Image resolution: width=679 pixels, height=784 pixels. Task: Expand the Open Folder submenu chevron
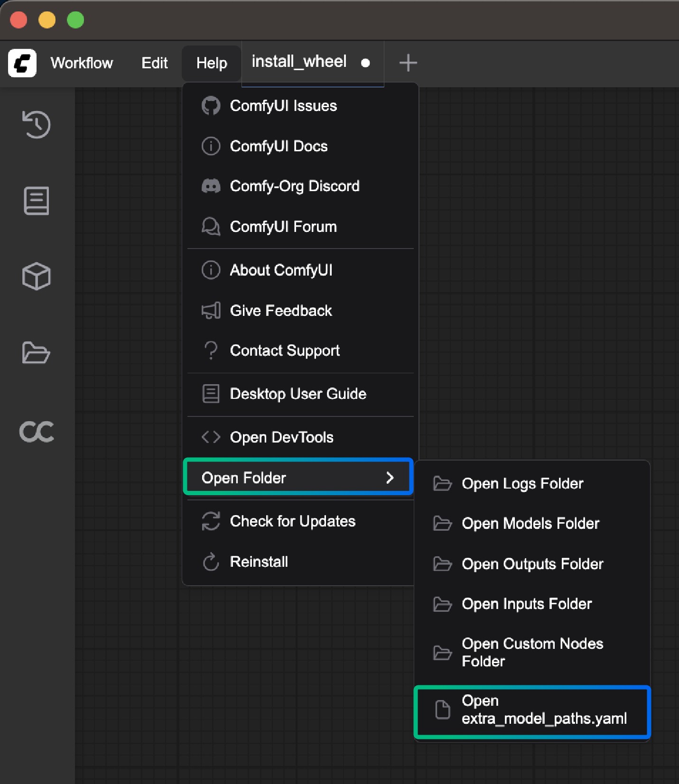tap(390, 478)
